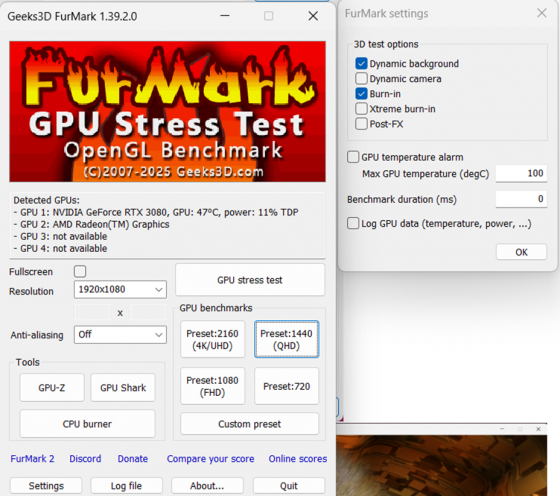Image resolution: width=560 pixels, height=496 pixels.
Task: Run Preset:1080 FHD benchmark
Action: [212, 386]
